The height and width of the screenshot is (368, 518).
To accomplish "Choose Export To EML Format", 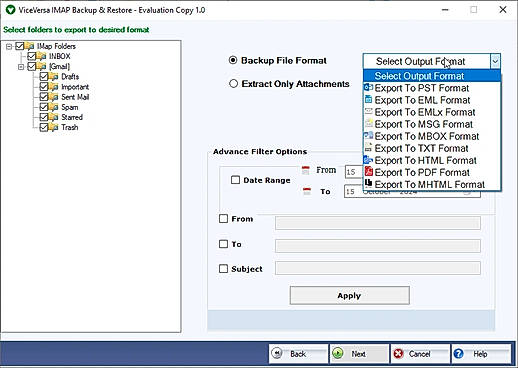I will click(x=432, y=100).
